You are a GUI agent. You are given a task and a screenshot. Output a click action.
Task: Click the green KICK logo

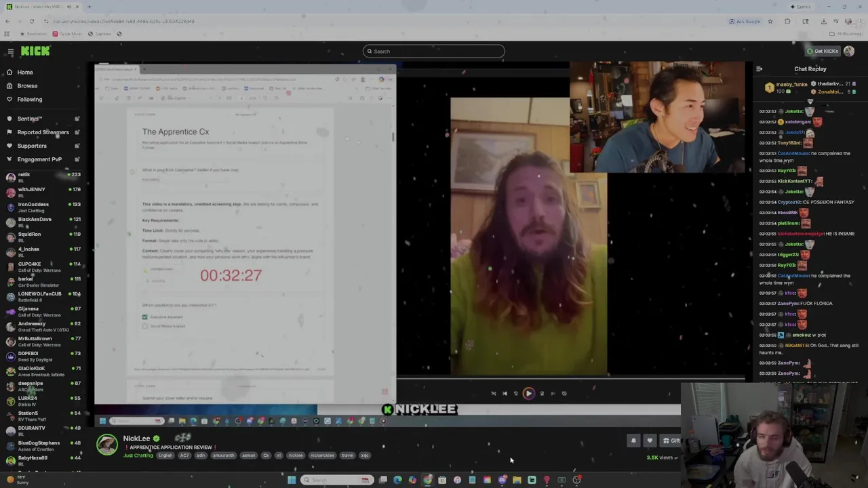[x=35, y=51]
